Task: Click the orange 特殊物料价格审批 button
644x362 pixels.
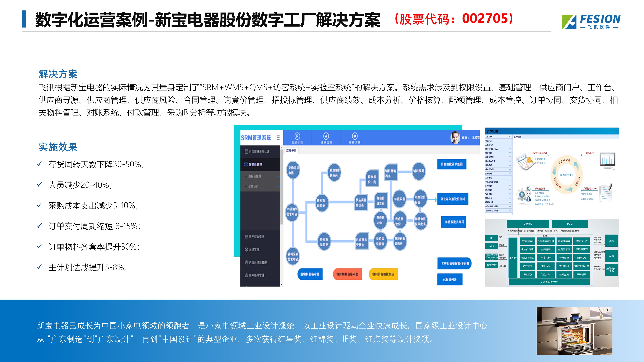Action: tap(347, 274)
